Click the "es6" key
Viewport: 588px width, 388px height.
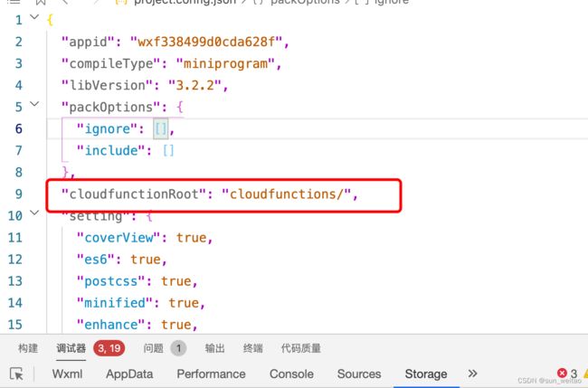[x=96, y=259]
